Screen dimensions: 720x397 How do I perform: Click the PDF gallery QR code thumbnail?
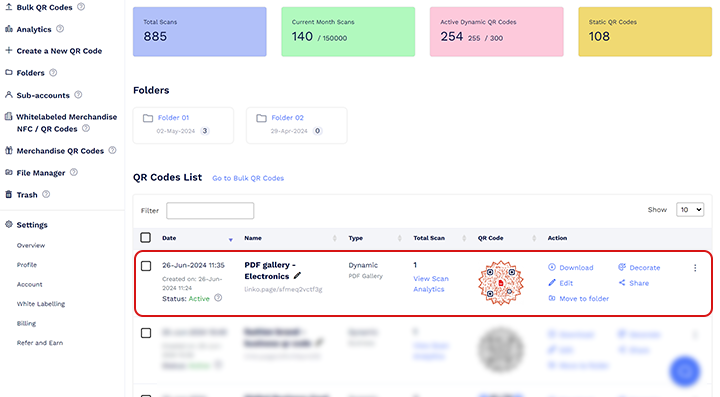501,283
